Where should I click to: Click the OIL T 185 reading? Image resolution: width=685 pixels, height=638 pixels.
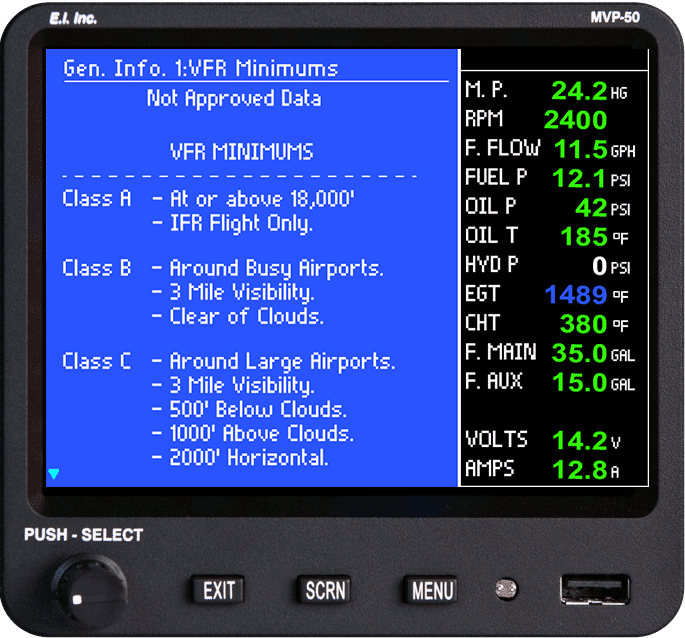pyautogui.click(x=547, y=236)
